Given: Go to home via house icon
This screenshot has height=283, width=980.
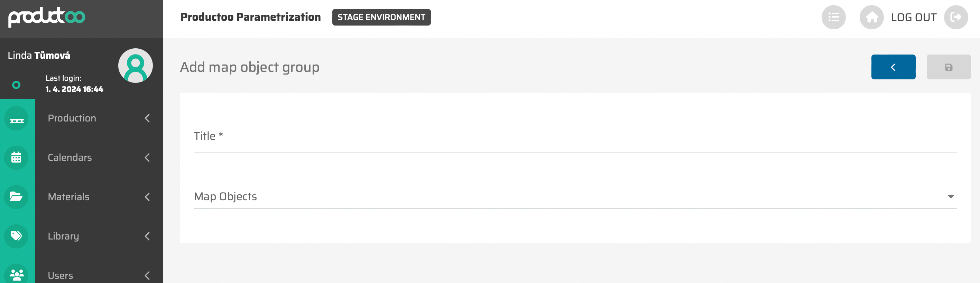Looking at the screenshot, I should [x=871, y=18].
